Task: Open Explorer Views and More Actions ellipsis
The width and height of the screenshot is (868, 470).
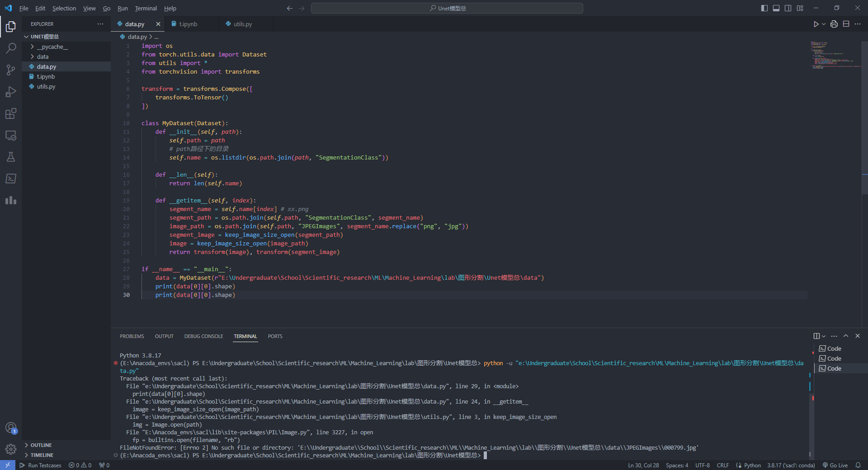Action: point(100,24)
